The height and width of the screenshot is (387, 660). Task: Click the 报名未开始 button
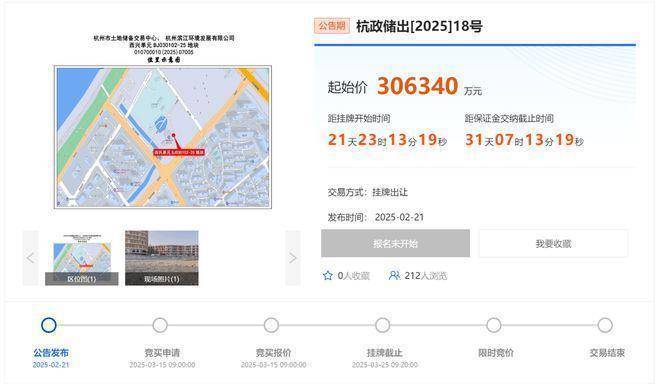click(395, 243)
